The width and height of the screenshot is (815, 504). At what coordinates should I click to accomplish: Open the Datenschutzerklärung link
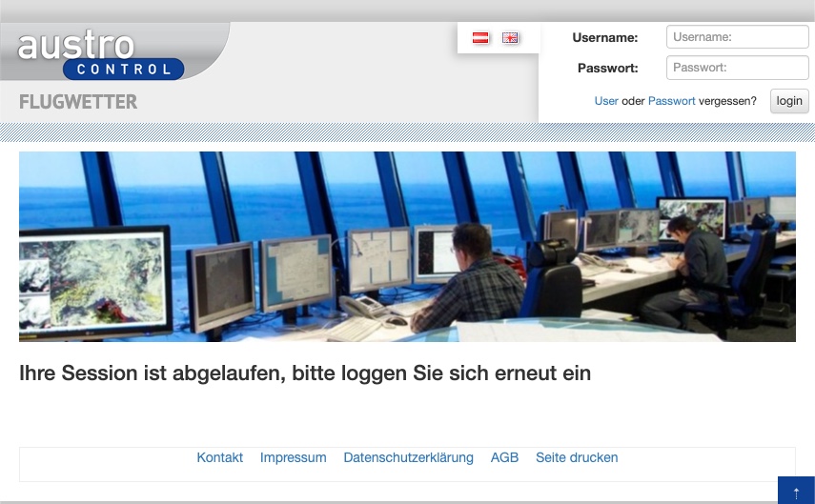pyautogui.click(x=408, y=458)
